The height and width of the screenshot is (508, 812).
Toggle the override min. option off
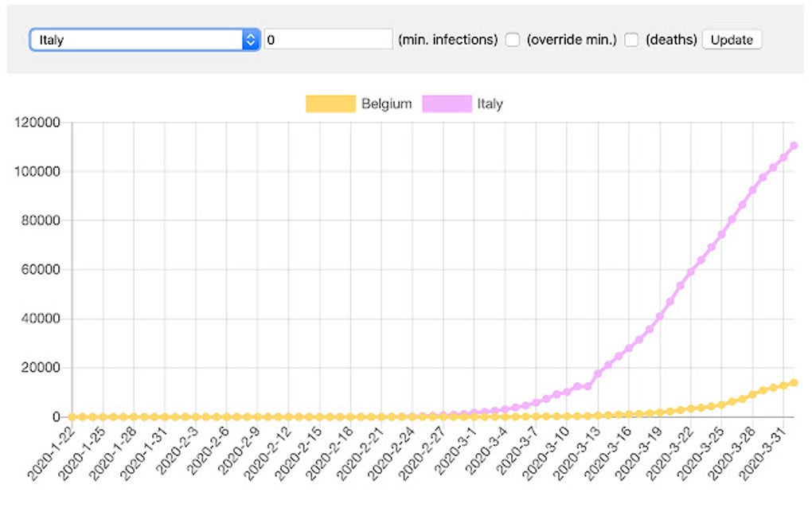click(512, 38)
